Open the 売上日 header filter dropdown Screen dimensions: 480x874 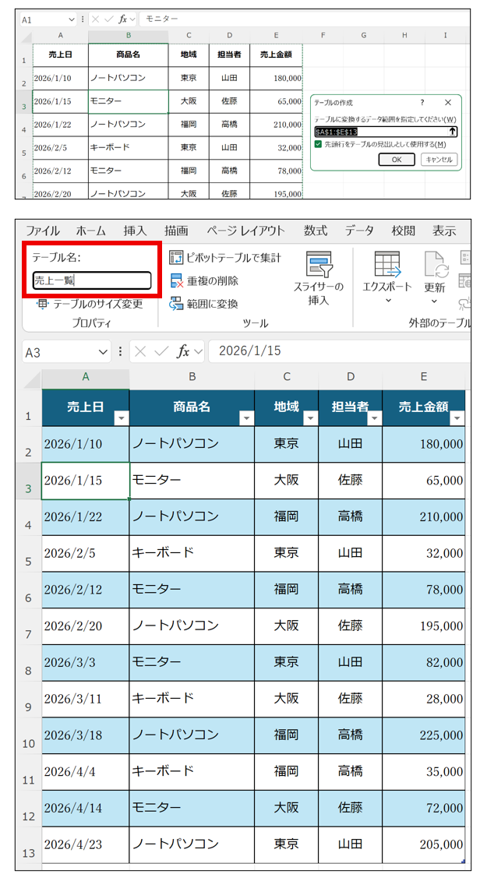tap(121, 419)
